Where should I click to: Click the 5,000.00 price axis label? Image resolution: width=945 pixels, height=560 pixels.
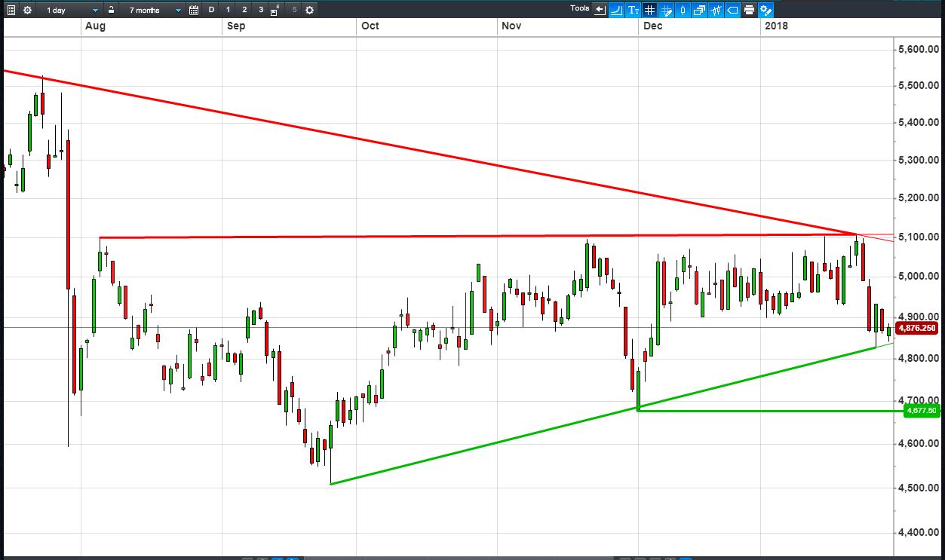(919, 277)
